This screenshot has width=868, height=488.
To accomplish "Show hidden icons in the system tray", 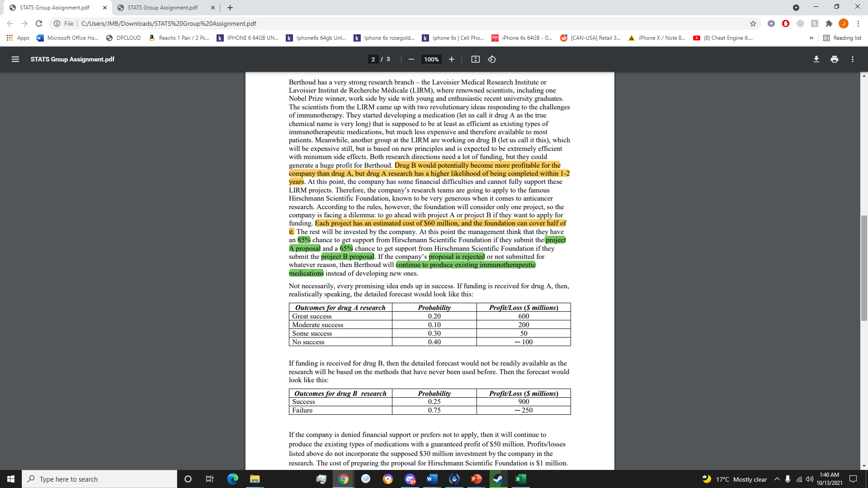I will pyautogui.click(x=777, y=479).
